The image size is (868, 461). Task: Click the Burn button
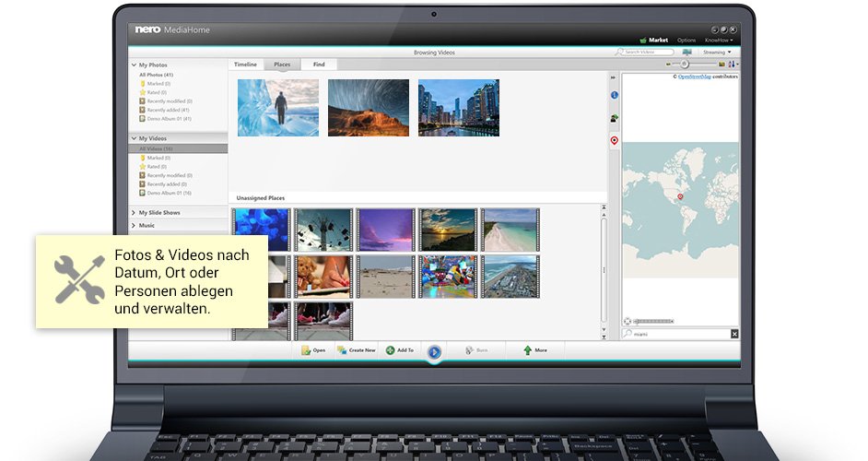point(476,350)
